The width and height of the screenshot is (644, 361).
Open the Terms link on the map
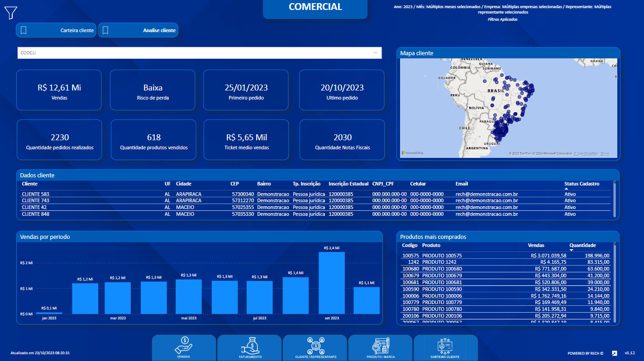[x=605, y=154]
